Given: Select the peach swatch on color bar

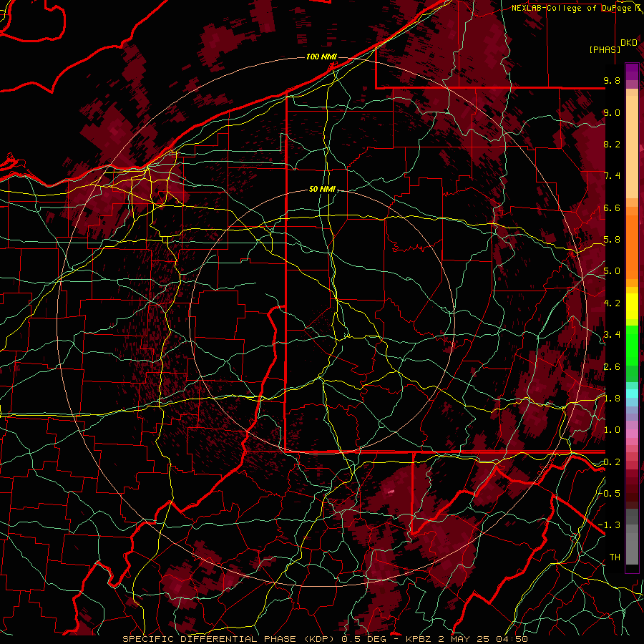Looking at the screenshot, I should (x=632, y=148).
